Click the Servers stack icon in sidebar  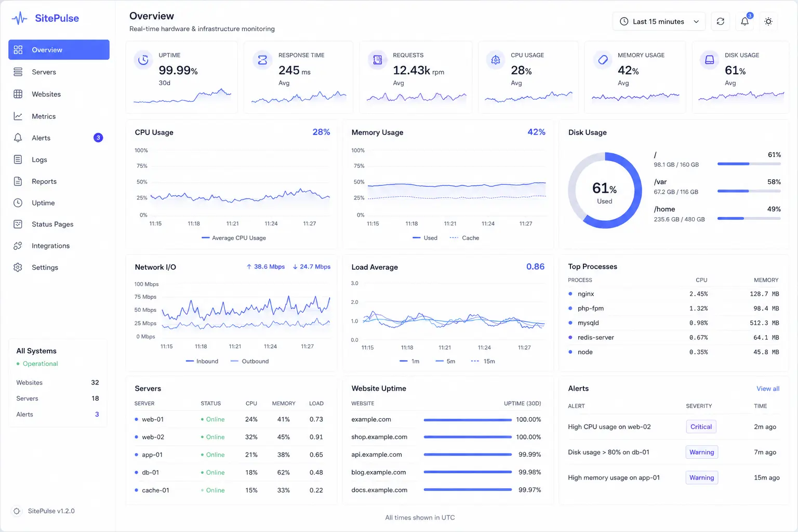click(18, 72)
